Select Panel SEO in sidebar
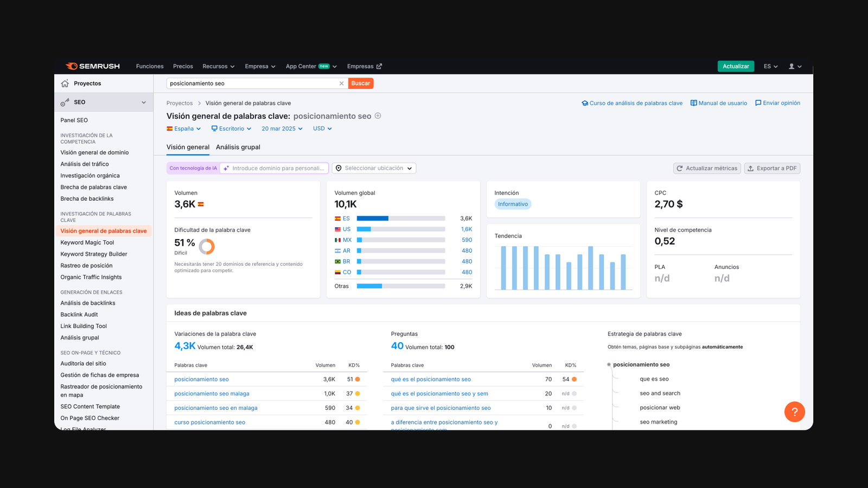 (x=74, y=120)
